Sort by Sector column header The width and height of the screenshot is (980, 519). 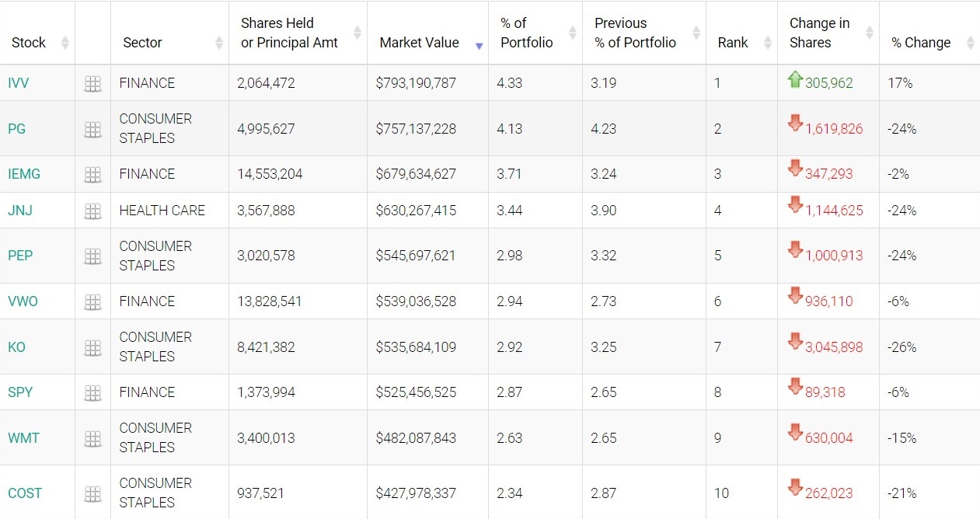(x=142, y=43)
